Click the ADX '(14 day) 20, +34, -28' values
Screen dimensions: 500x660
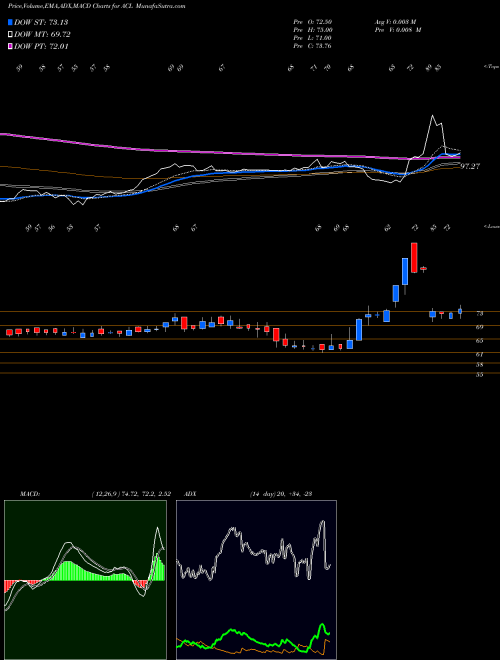point(281,494)
